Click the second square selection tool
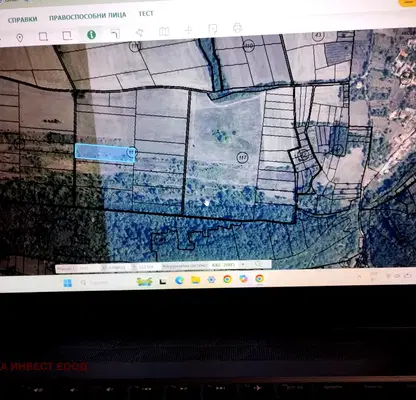 tap(67, 35)
